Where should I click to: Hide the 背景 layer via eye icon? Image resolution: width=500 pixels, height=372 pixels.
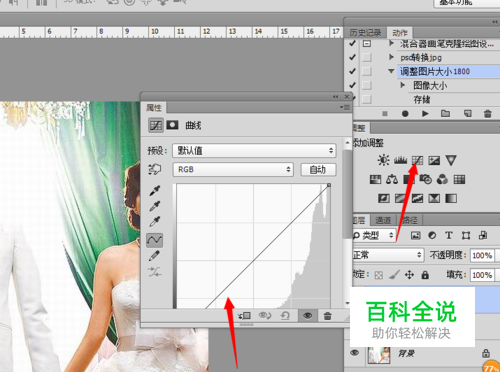point(355,353)
